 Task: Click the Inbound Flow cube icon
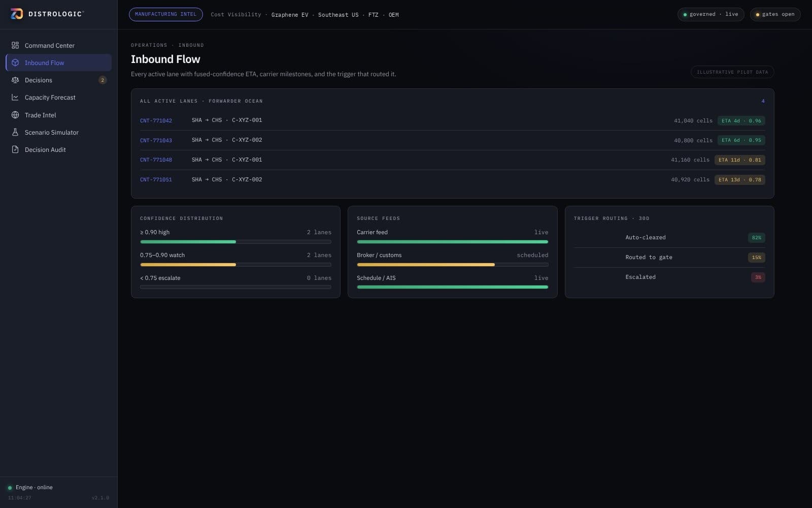(15, 62)
